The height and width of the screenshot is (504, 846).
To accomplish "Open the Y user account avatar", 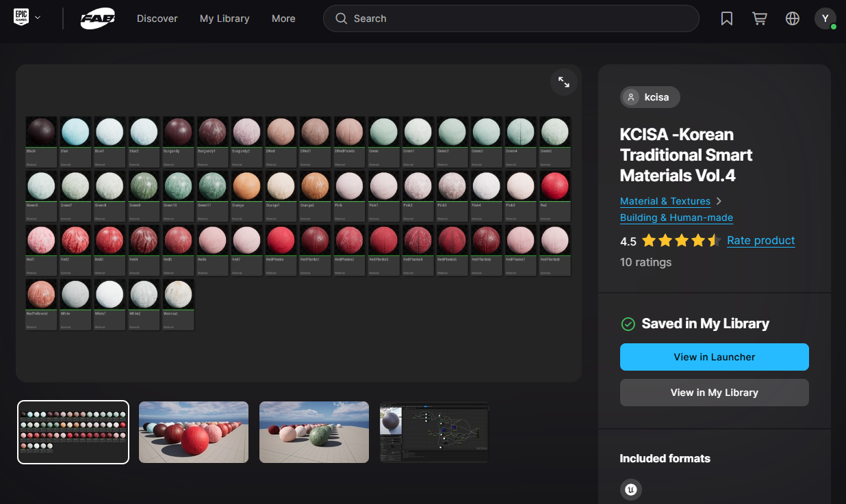I will (x=825, y=18).
